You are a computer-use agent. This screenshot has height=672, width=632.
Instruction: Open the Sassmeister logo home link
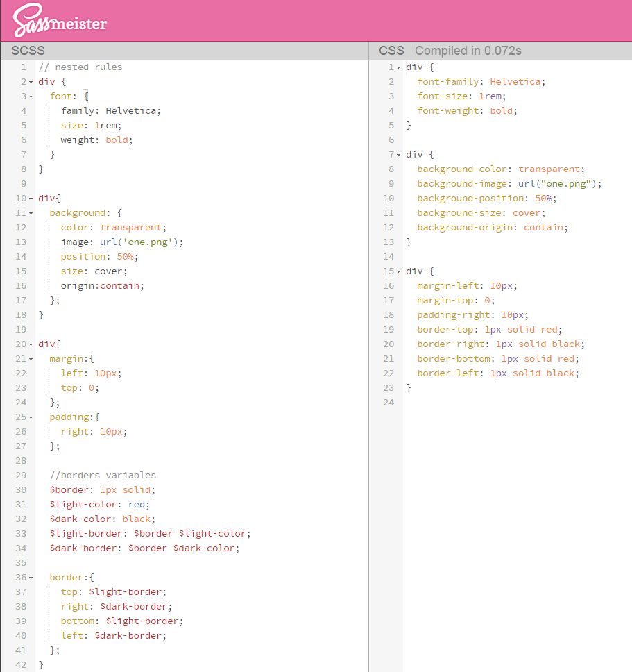coord(60,20)
